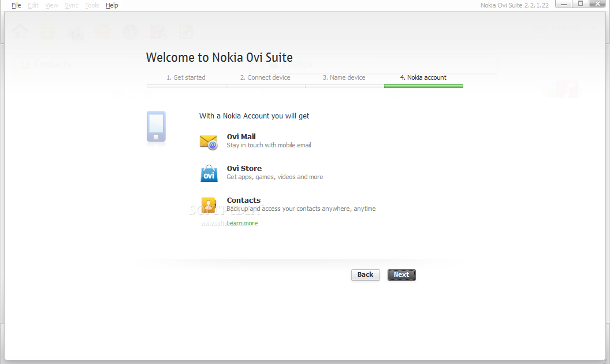Click the 'Welcome to Nokia Ovi Suite' title

220,58
